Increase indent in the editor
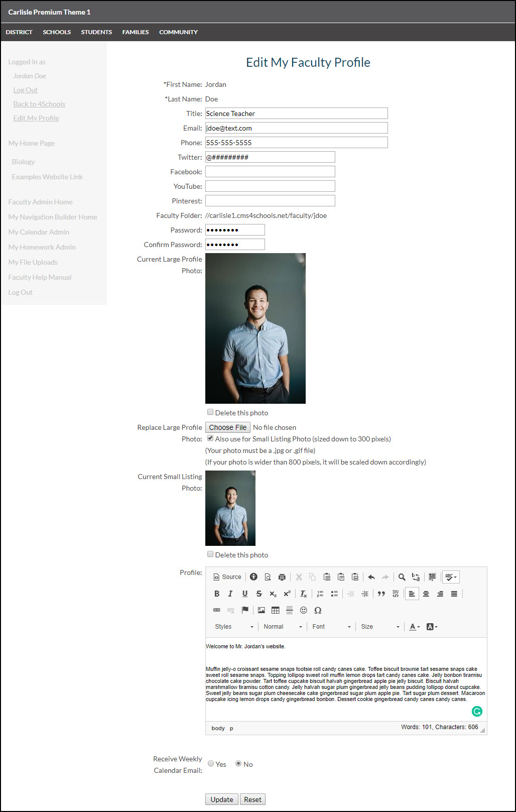The image size is (516, 812). point(365,594)
